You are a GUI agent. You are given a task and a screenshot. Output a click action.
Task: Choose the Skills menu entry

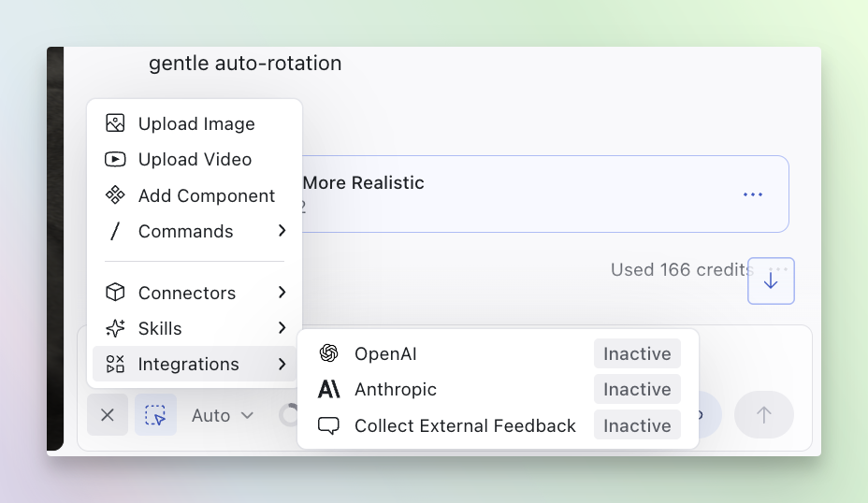(160, 328)
